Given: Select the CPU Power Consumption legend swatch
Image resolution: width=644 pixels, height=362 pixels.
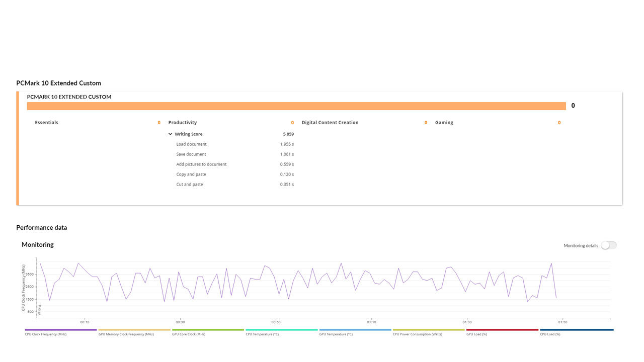Looking at the screenshot, I should pos(429,330).
